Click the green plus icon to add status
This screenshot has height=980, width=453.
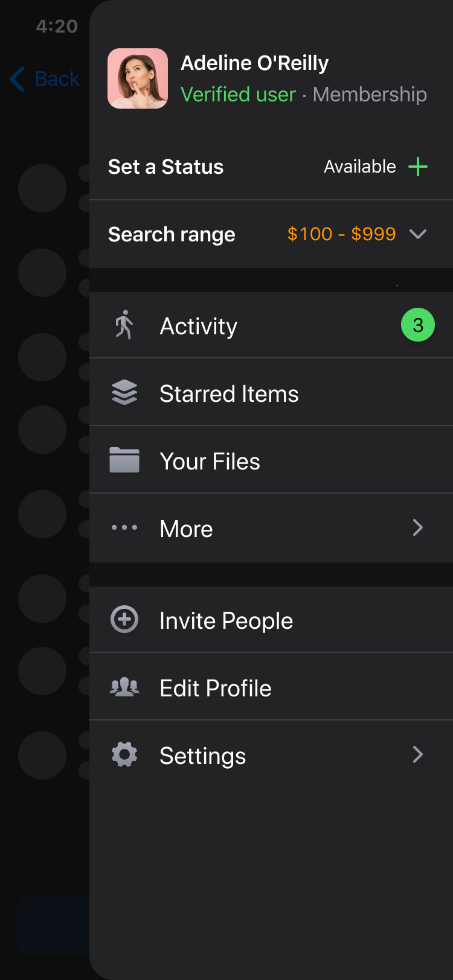pos(417,167)
